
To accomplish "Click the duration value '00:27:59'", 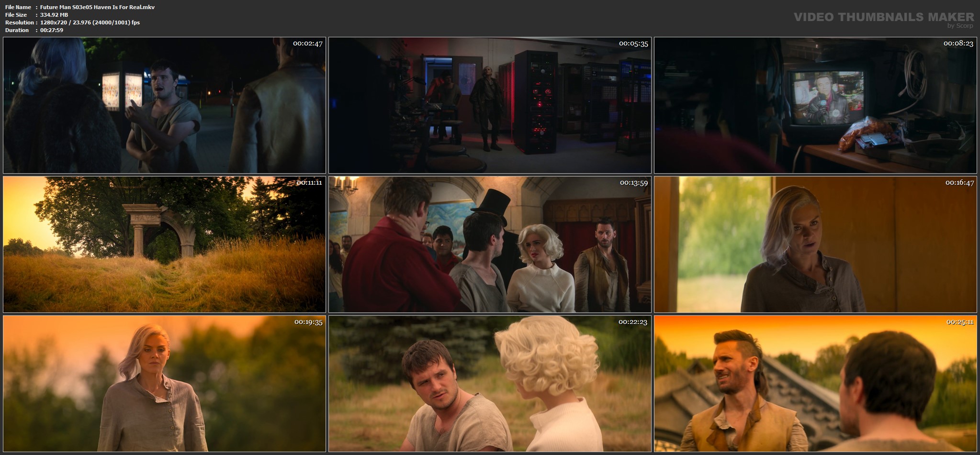I will pos(52,30).
